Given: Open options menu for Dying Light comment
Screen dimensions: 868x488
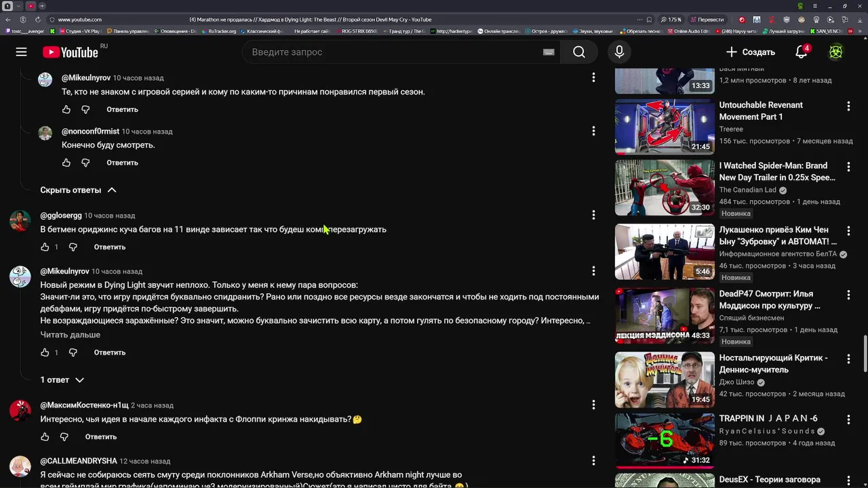Looking at the screenshot, I should [593, 270].
